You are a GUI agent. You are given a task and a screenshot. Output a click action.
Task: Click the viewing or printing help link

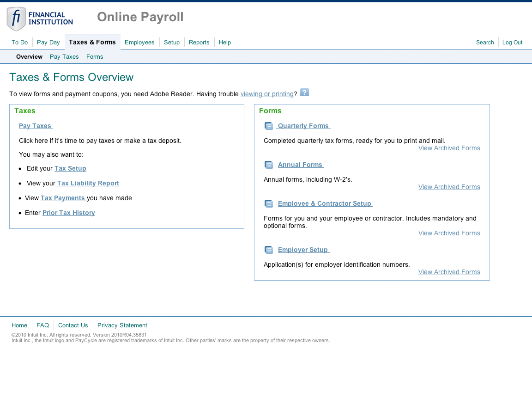click(x=267, y=93)
